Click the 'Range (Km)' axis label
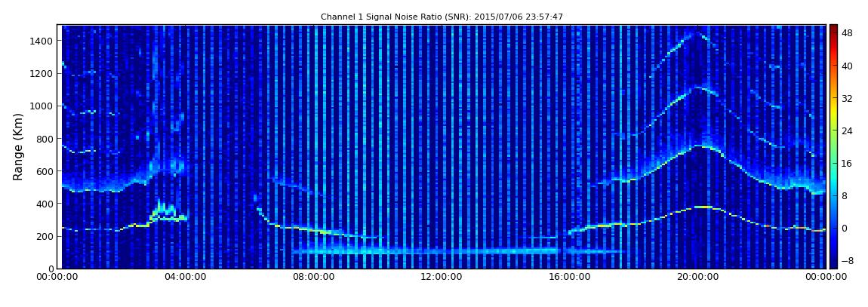The height and width of the screenshot is (307, 868). pos(18,146)
